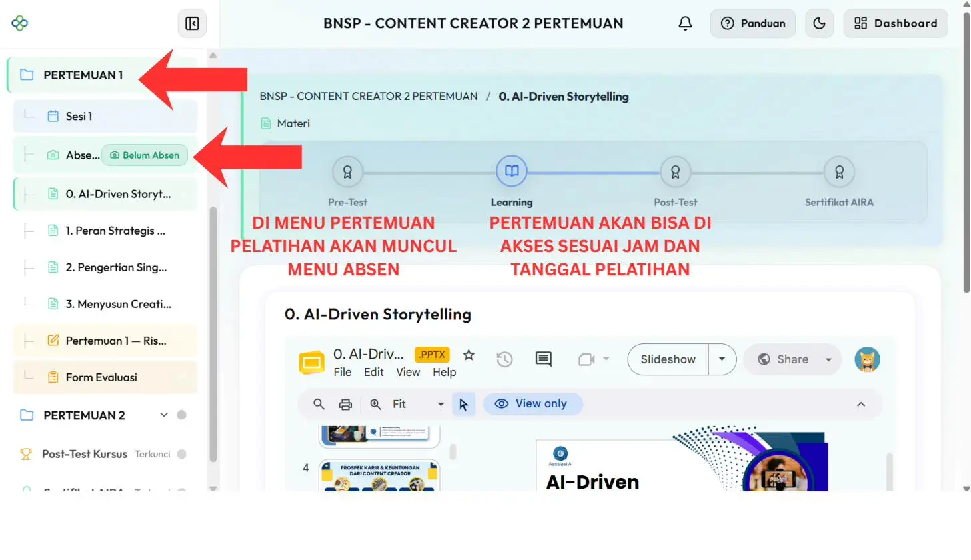Screen dimensions: 971x560
Task: Click the sidebar vertical scrollbar
Action: (213, 333)
